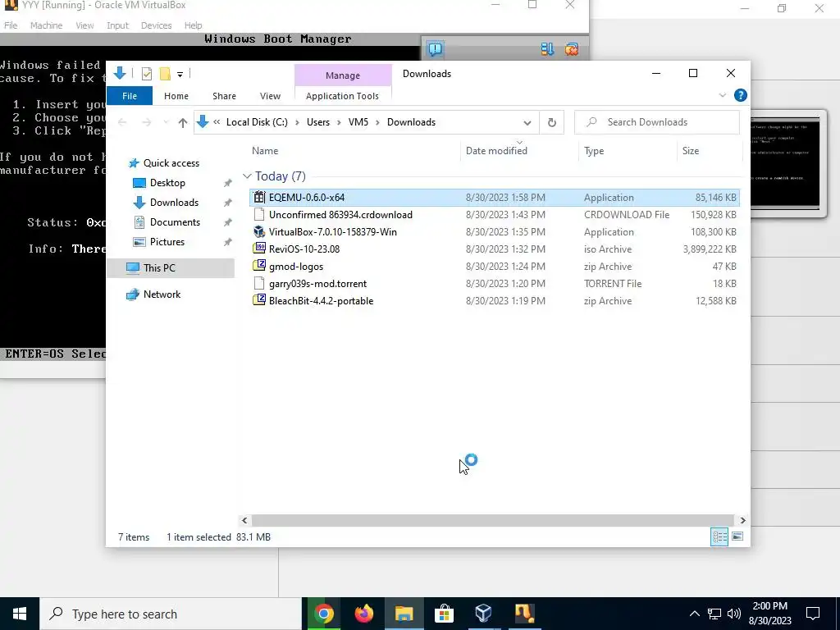Select This PC in navigation pane

171,268
